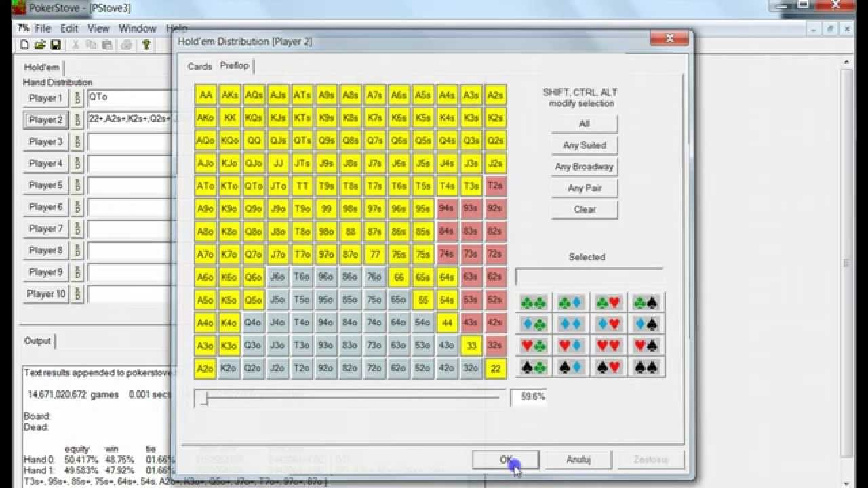
Task: Select the heart-club suit combination
Action: (533, 346)
